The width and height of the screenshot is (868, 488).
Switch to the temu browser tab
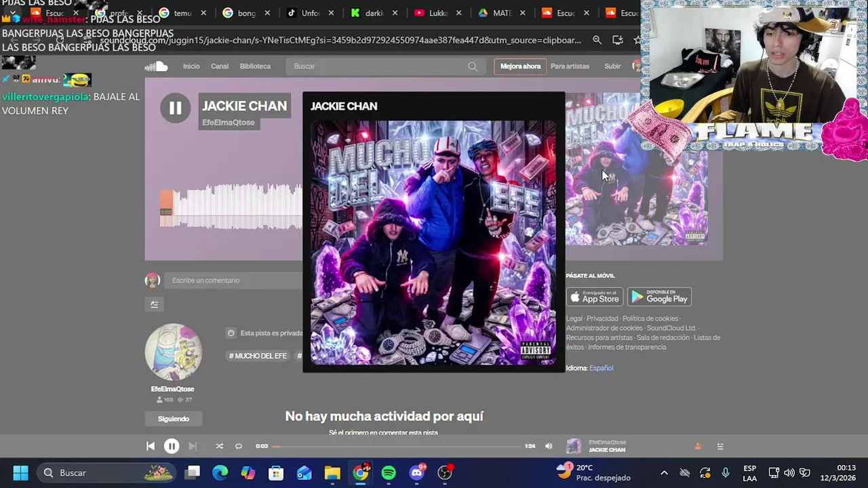181,13
